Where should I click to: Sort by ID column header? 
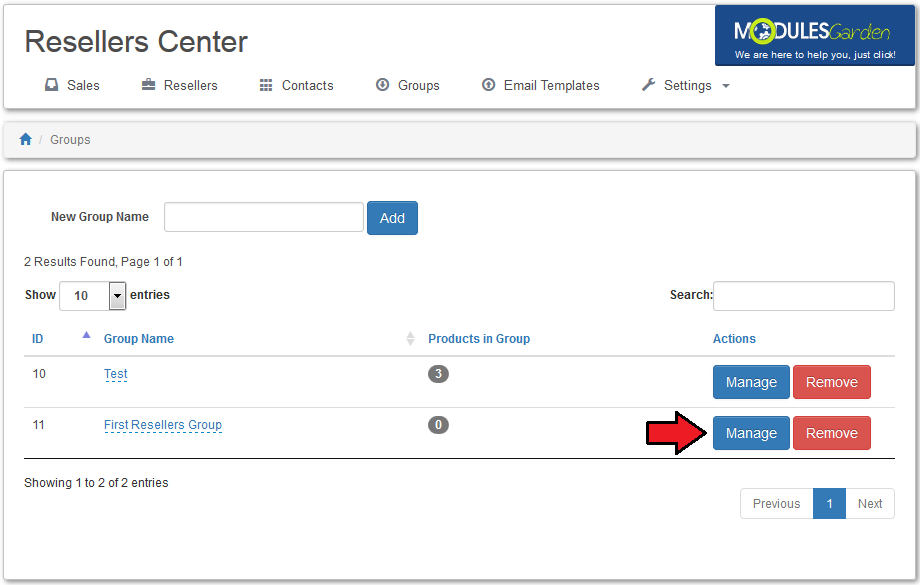(x=38, y=339)
